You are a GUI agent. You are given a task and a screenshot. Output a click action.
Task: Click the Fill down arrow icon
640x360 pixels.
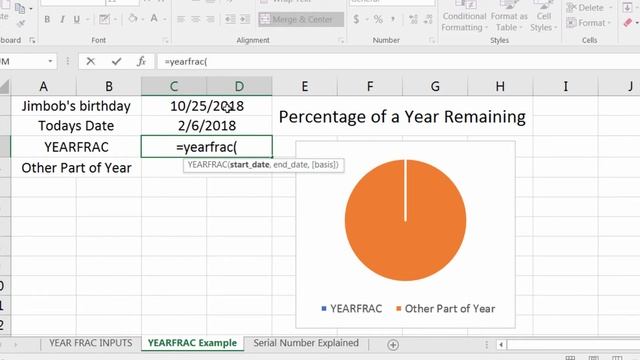tap(627, 7)
